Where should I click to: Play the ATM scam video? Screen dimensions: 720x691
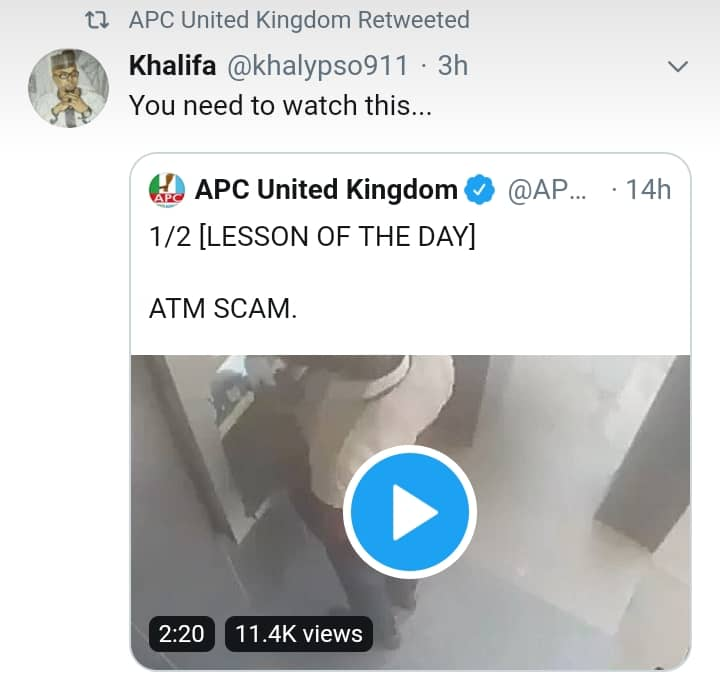tap(409, 512)
